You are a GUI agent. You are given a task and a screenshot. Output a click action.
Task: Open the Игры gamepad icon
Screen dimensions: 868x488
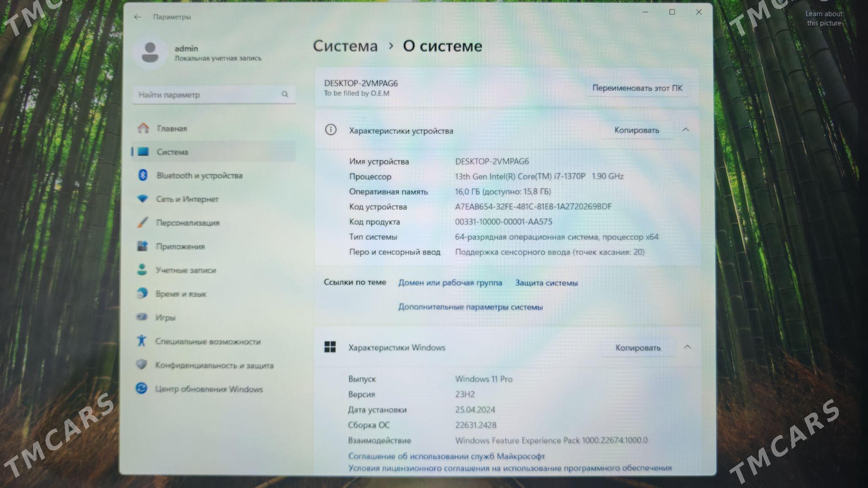pyautogui.click(x=142, y=317)
